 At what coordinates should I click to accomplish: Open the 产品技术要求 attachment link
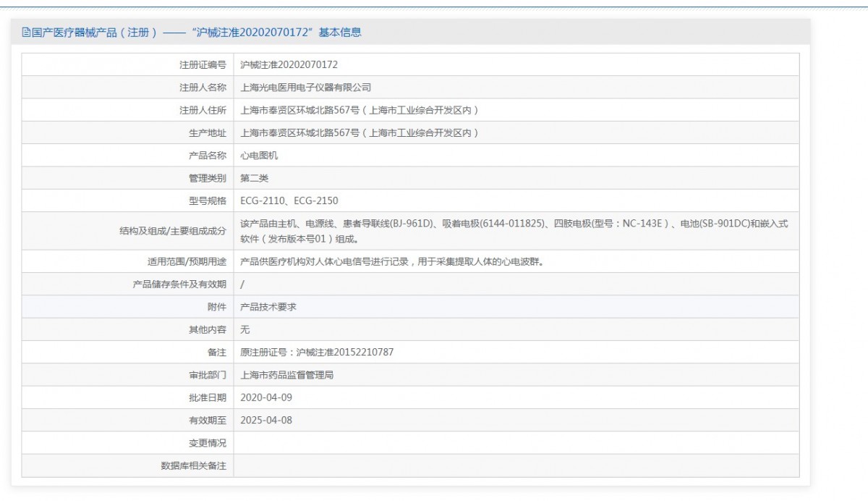point(268,307)
